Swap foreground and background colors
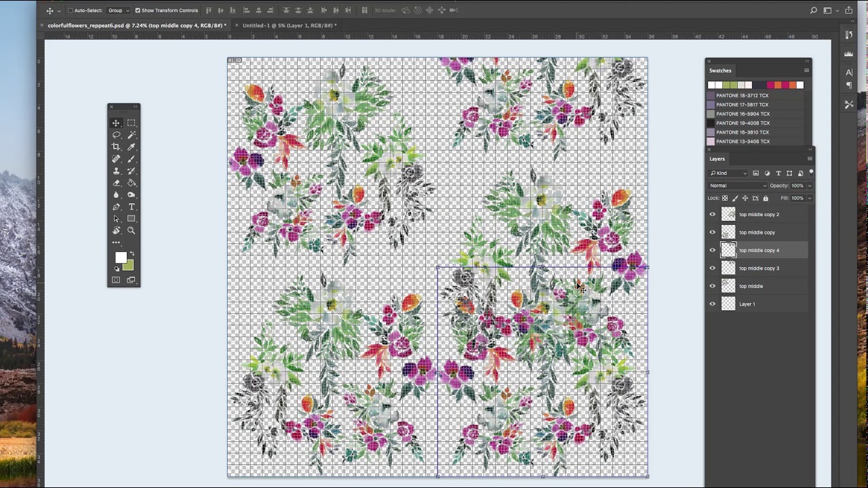The height and width of the screenshot is (488, 868). (x=132, y=253)
